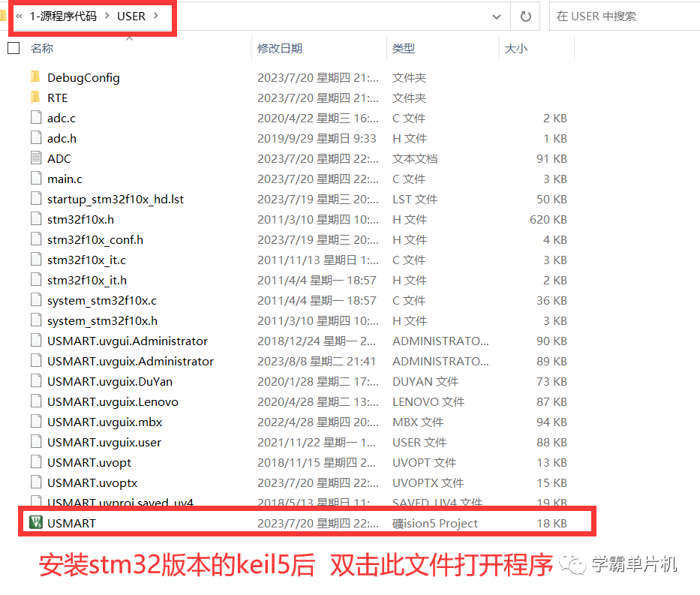Click the ADC text document icon
700x595 pixels.
tap(36, 158)
